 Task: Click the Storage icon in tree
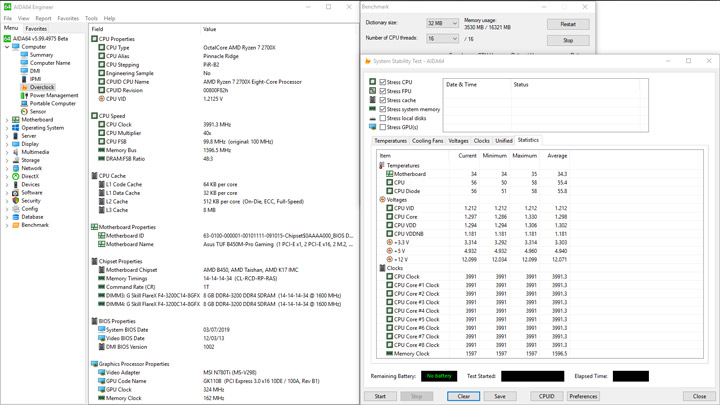pos(16,160)
